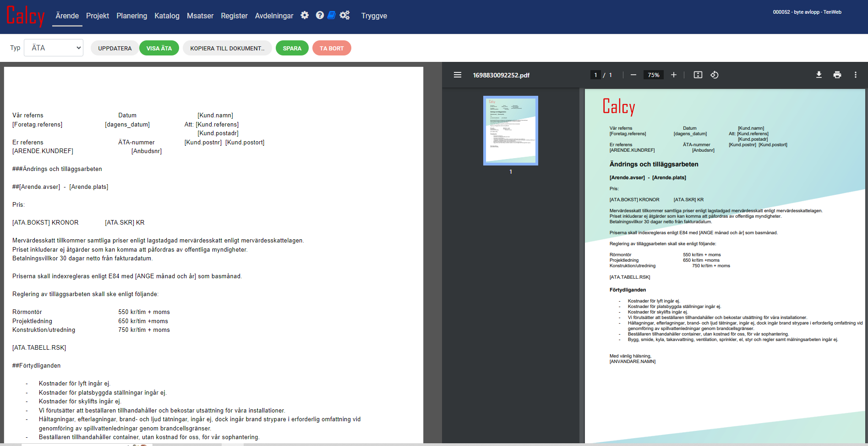Image resolution: width=868 pixels, height=446 pixels.
Task: Open PDF viewer more actions menu
Action: pyautogui.click(x=855, y=75)
